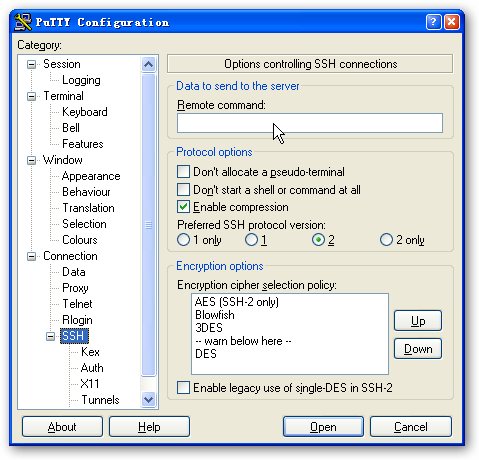The image size is (479, 460).
Task: Click the Help button
Action: (149, 426)
